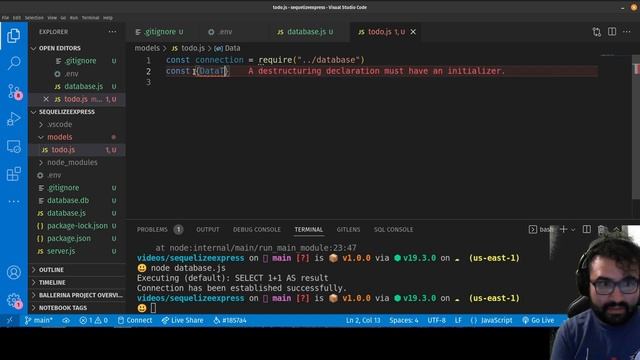The height and width of the screenshot is (360, 640).
Task: Open the GitLens panel tab
Action: pyautogui.click(x=348, y=229)
